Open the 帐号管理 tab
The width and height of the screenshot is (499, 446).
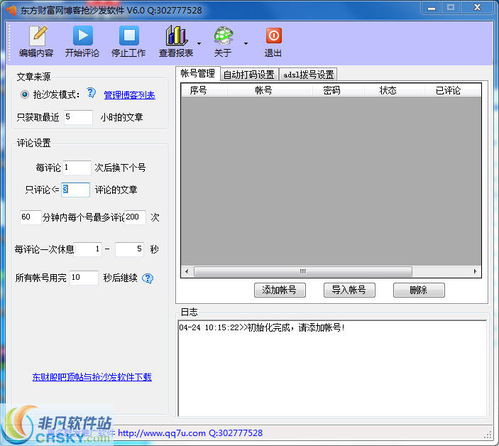pyautogui.click(x=198, y=73)
